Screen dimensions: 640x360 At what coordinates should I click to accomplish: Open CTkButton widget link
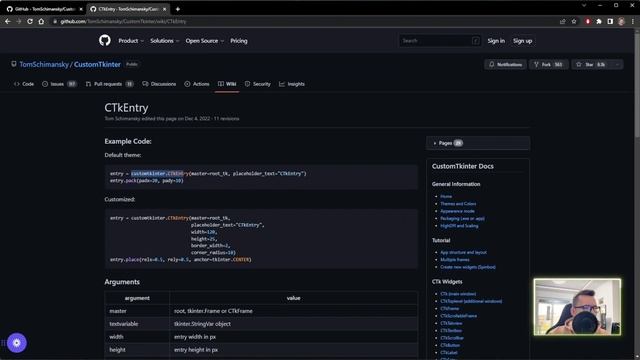(450, 345)
